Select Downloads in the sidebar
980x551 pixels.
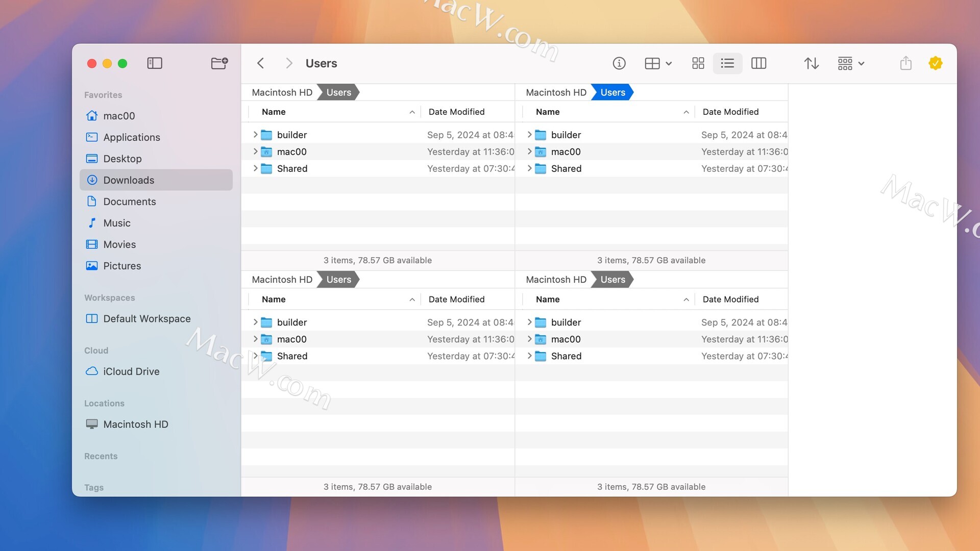129,180
